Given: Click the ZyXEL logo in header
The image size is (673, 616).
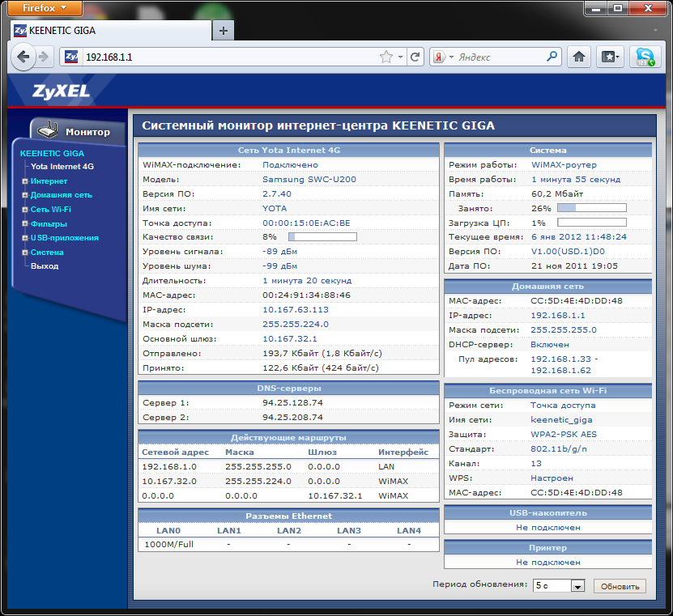Looking at the screenshot, I should tap(61, 91).
